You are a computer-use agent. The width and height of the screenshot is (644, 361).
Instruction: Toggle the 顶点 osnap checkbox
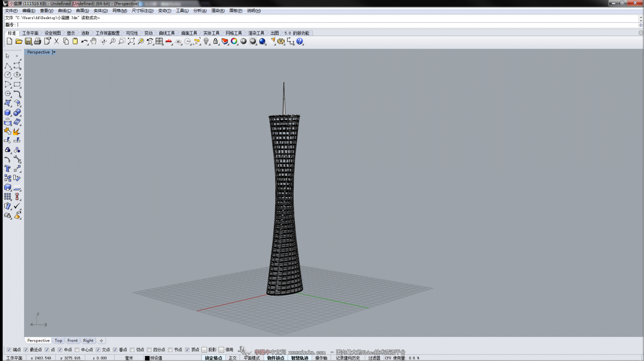tap(187, 350)
